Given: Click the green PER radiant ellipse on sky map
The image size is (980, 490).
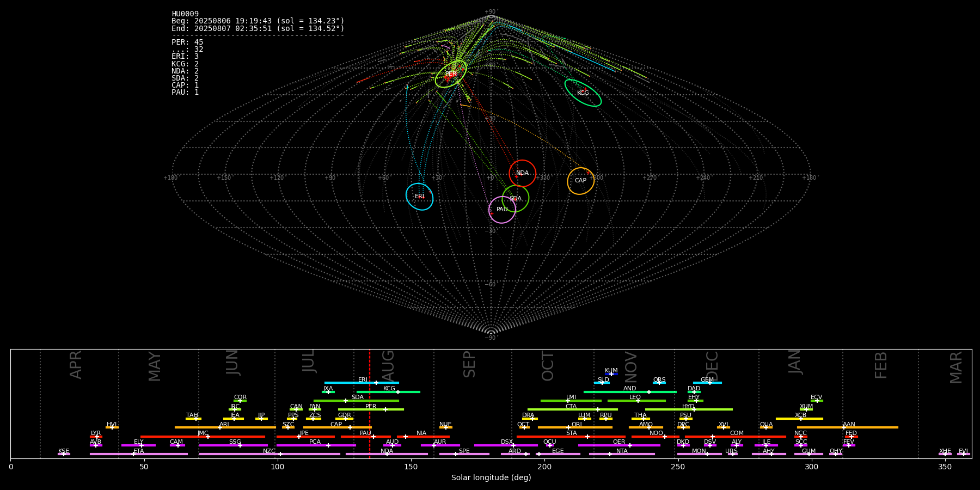Looking at the screenshot, I should (x=451, y=74).
